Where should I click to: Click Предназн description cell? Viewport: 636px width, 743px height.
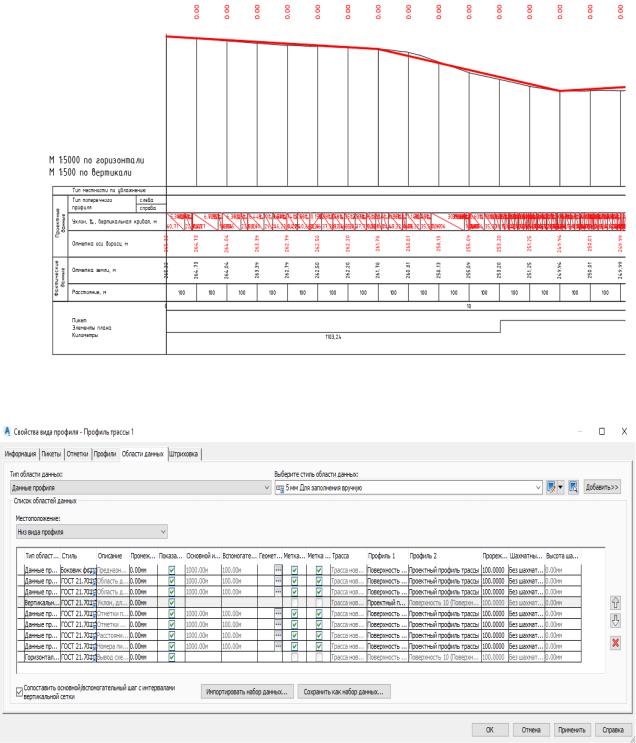pyautogui.click(x=112, y=570)
